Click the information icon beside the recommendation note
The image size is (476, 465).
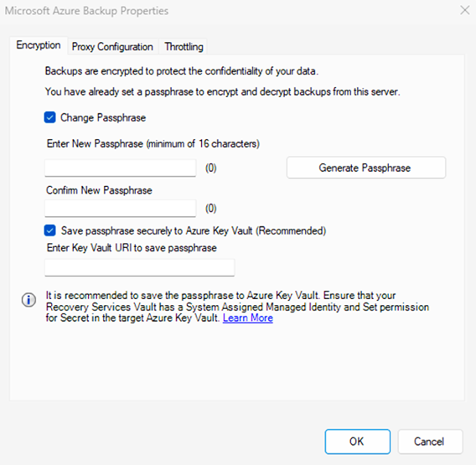(28, 300)
